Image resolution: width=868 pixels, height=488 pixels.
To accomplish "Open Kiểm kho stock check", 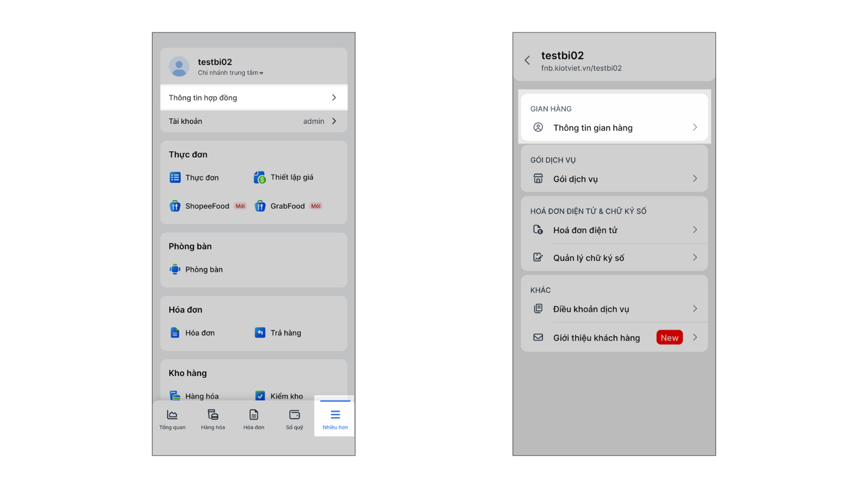I will [x=260, y=396].
